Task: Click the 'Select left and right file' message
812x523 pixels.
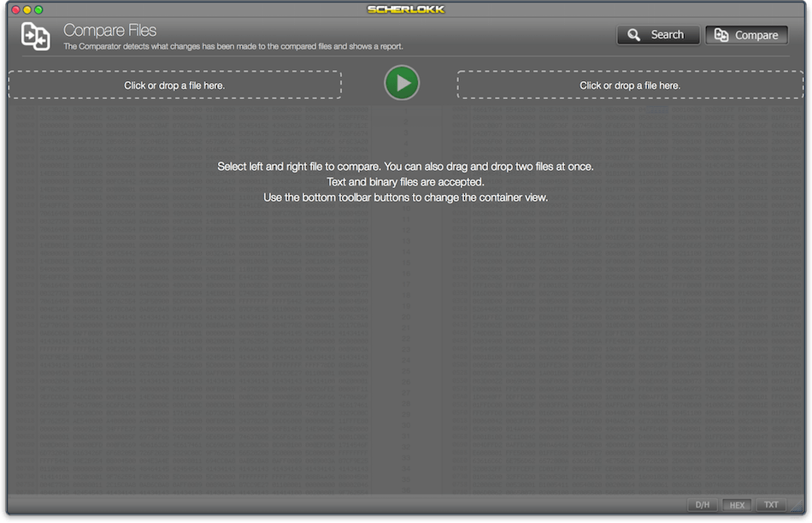Action: coord(405,167)
